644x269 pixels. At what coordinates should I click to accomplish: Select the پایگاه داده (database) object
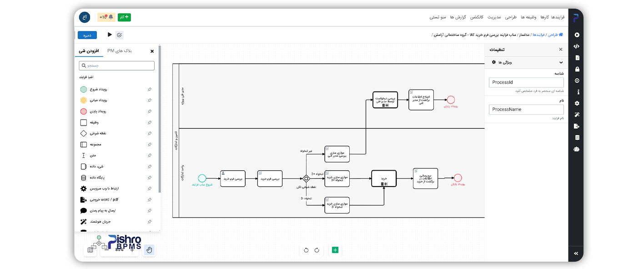[x=97, y=178]
